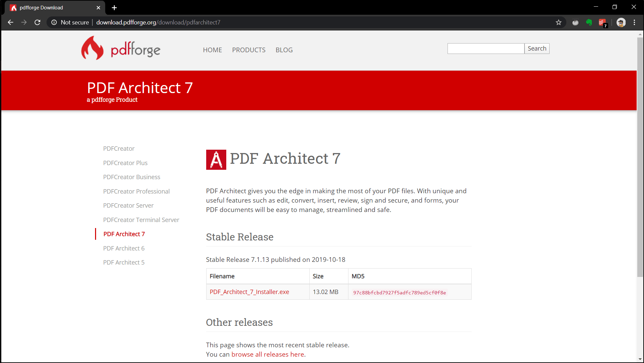Open a new tab with plus button
The width and height of the screenshot is (644, 363).
(114, 8)
